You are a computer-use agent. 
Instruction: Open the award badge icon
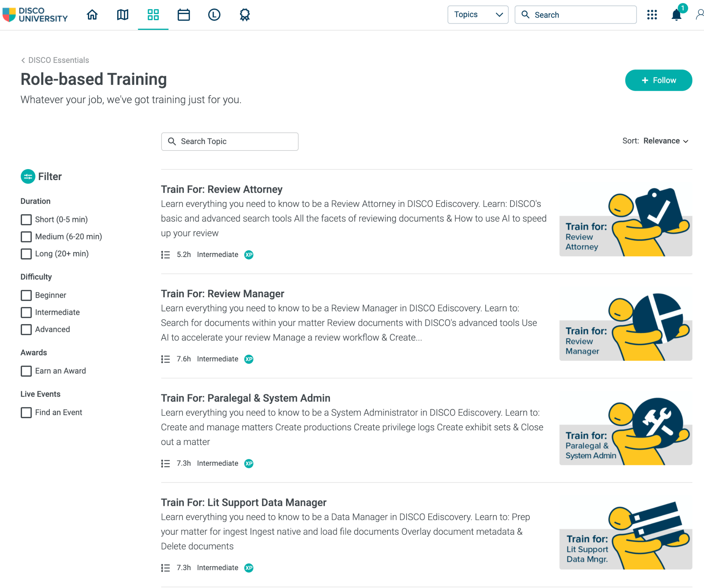pyautogui.click(x=245, y=15)
